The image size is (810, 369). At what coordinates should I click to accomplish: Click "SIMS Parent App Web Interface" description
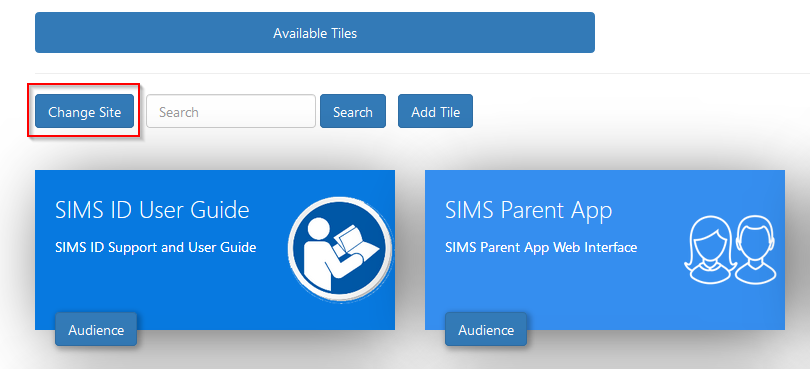point(541,248)
